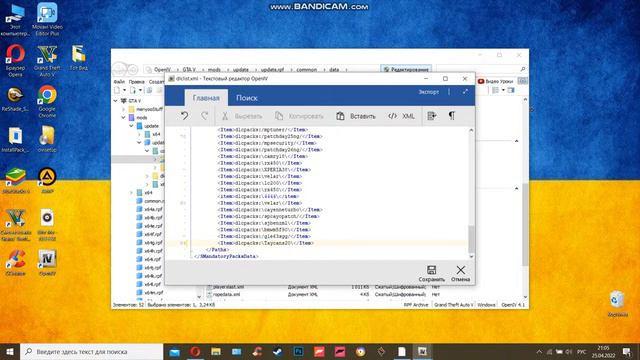640x360 pixels.
Task: Open the Google Chrome desktop icon
Action: tap(47, 102)
